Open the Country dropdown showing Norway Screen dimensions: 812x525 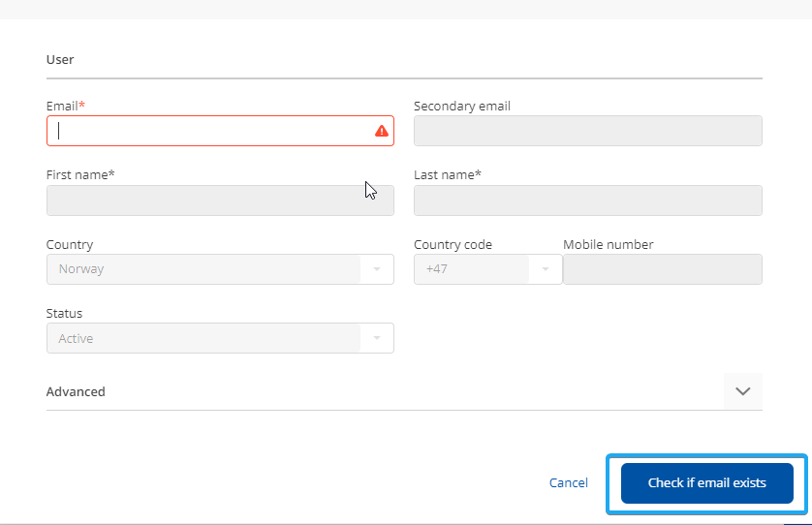(x=203, y=269)
